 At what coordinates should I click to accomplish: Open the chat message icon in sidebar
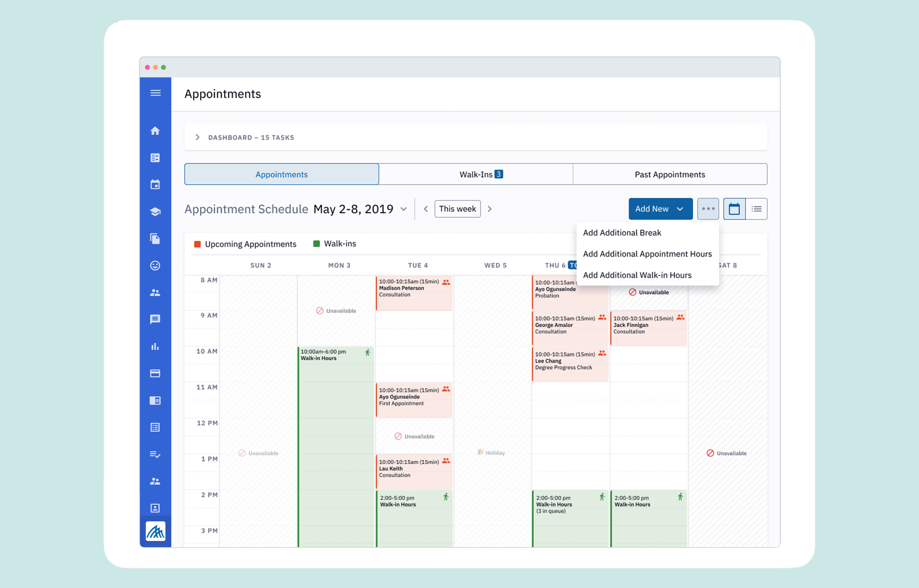[155, 319]
